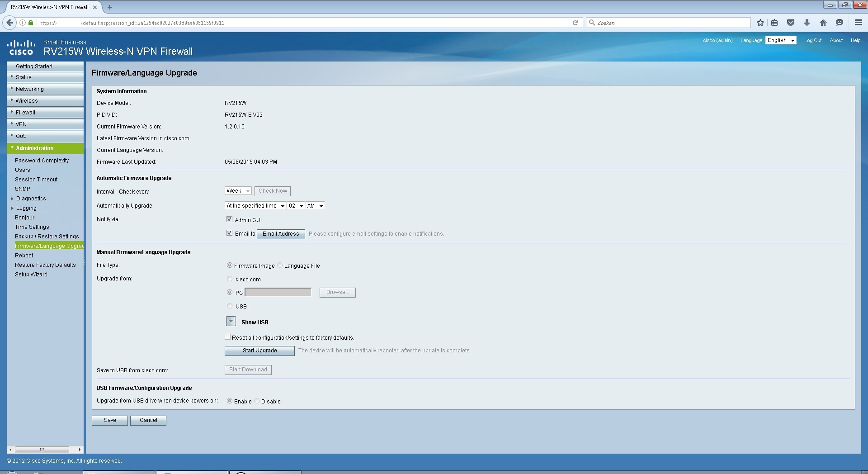Viewport: 868px width, 474px height.
Task: Open the Help link
Action: click(x=855, y=40)
